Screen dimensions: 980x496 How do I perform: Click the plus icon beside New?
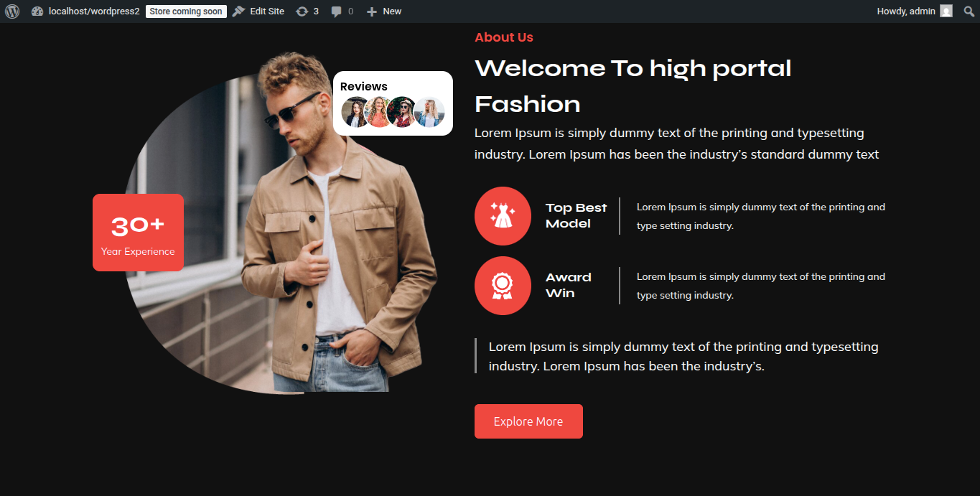pyautogui.click(x=371, y=11)
